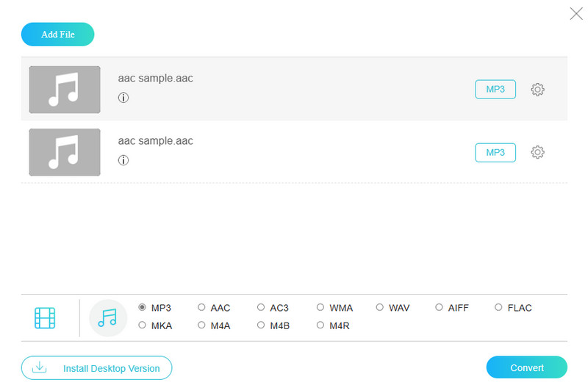
Task: Open settings gear for second aac sample file
Action: point(537,152)
